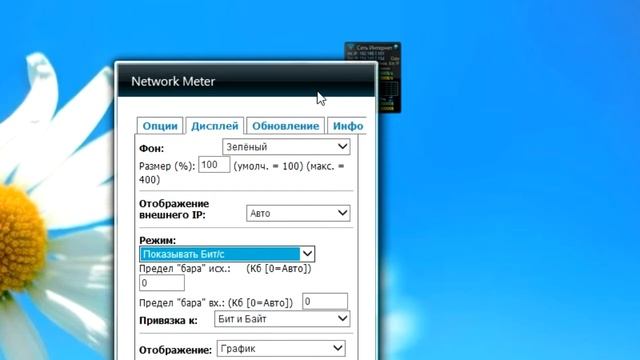Open the Фон dropdown showing Зелёный
This screenshot has width=640, height=360.
tap(286, 147)
